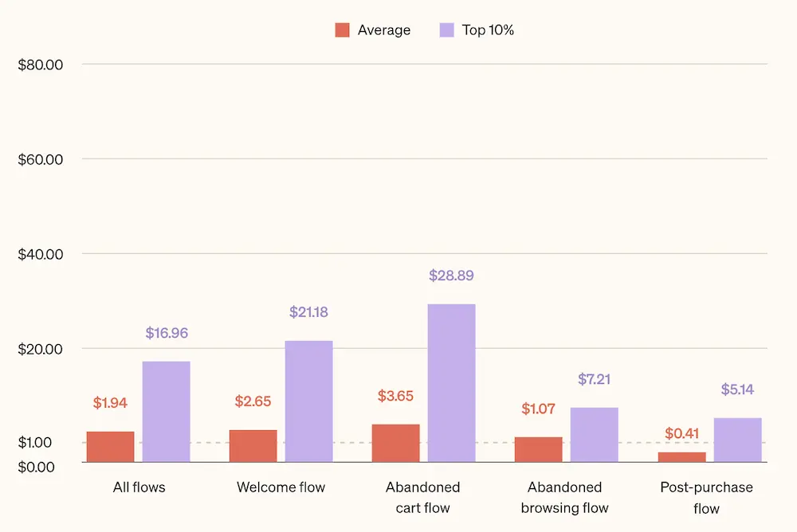
Task: Select the All flows Average bar
Action: (110, 447)
